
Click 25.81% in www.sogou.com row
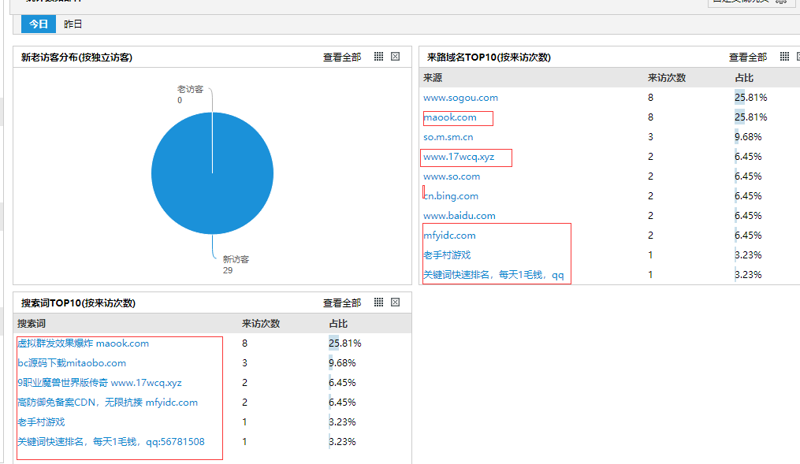[751, 97]
